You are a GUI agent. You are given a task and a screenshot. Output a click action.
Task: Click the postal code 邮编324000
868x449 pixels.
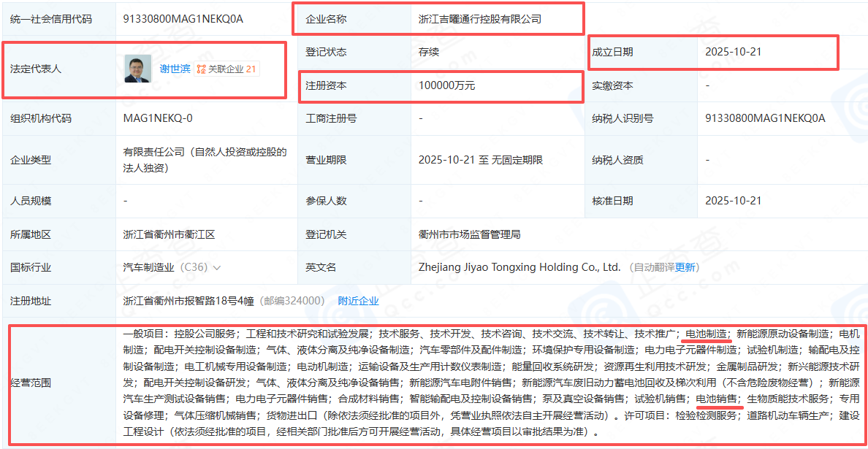coord(294,301)
